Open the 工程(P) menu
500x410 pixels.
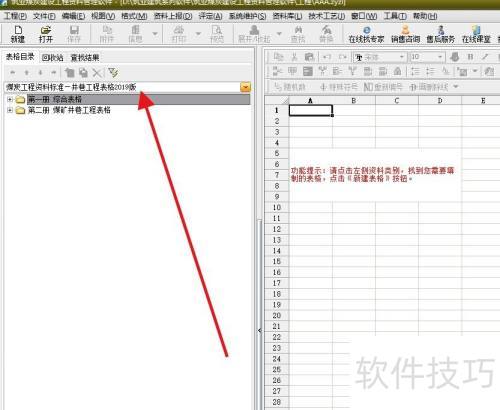(15, 16)
